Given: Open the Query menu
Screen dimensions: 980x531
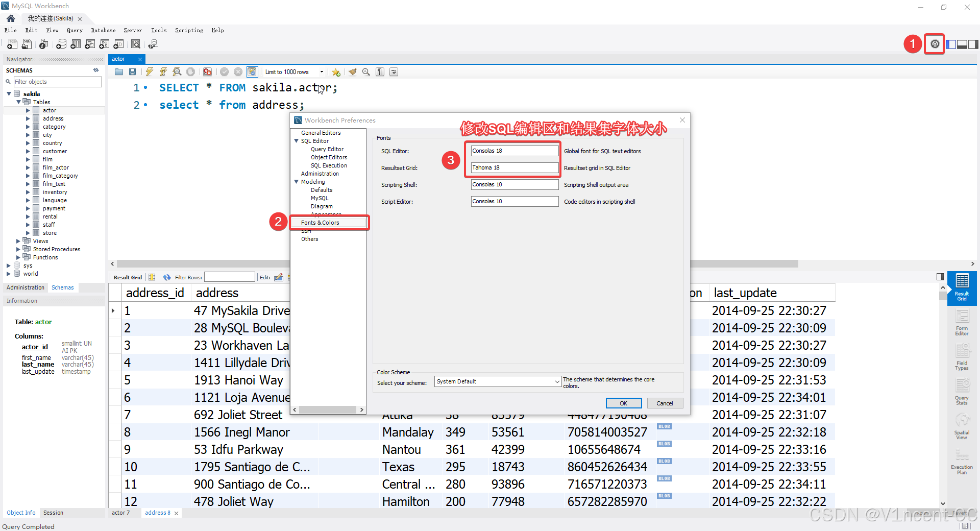Looking at the screenshot, I should tap(75, 31).
